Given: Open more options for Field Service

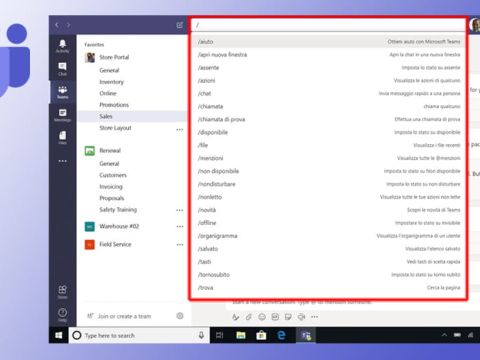Looking at the screenshot, I should tap(180, 244).
